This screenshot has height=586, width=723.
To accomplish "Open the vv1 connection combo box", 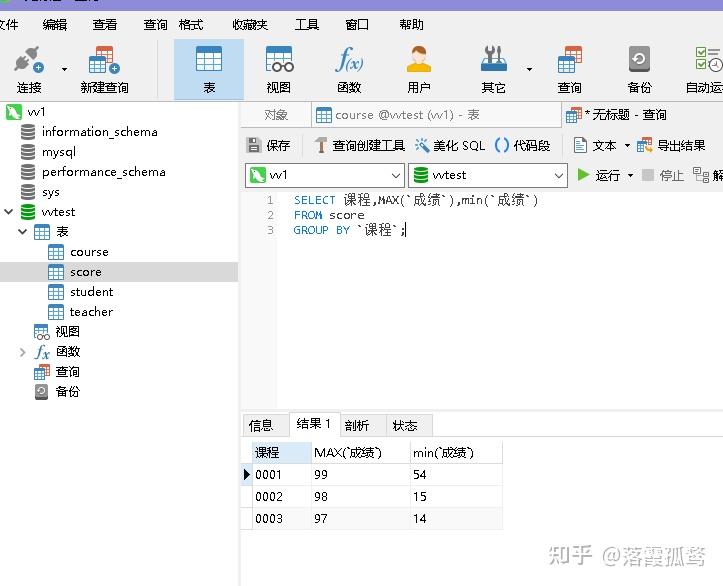I will coord(325,175).
